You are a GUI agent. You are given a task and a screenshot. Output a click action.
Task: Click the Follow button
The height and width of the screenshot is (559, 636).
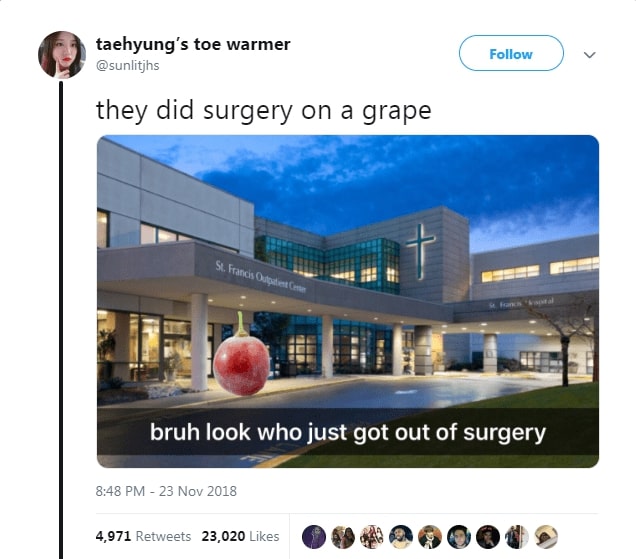pyautogui.click(x=511, y=53)
